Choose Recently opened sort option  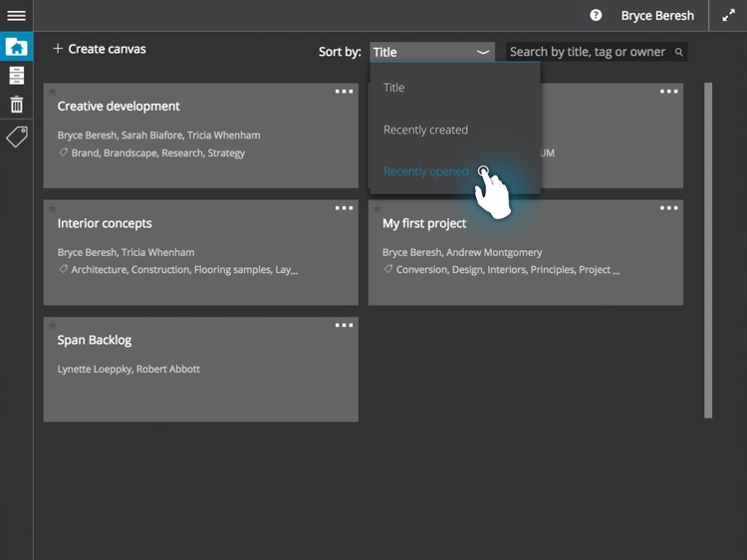425,171
